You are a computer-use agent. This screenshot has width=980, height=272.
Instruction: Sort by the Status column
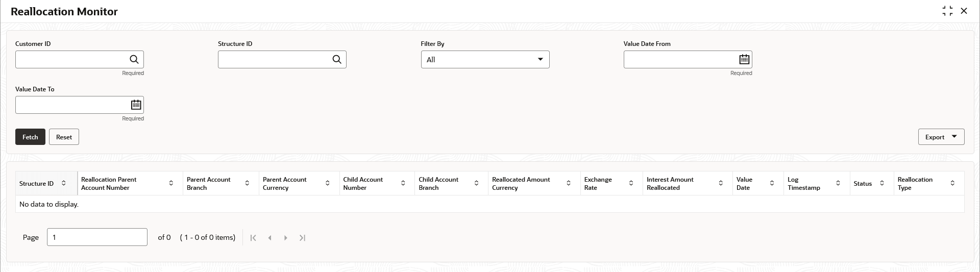pyautogui.click(x=882, y=183)
